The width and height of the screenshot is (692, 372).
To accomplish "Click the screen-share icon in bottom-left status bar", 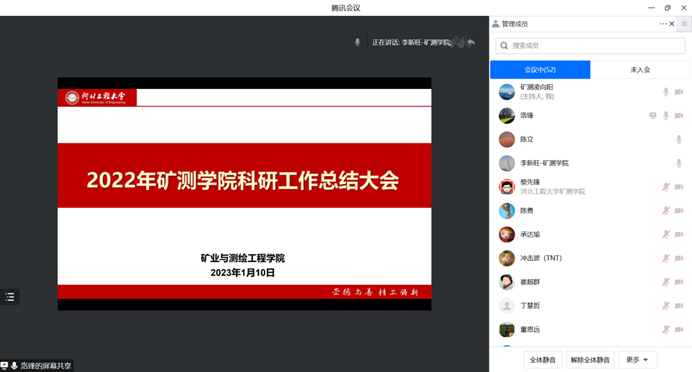I will 4,365.
